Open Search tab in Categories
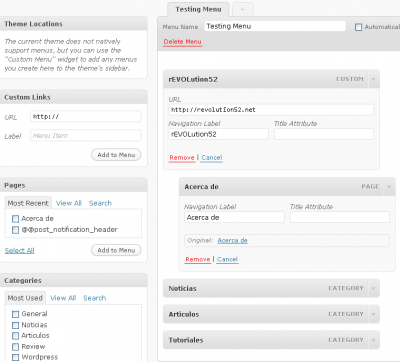The width and height of the screenshot is (400, 362). [95, 298]
